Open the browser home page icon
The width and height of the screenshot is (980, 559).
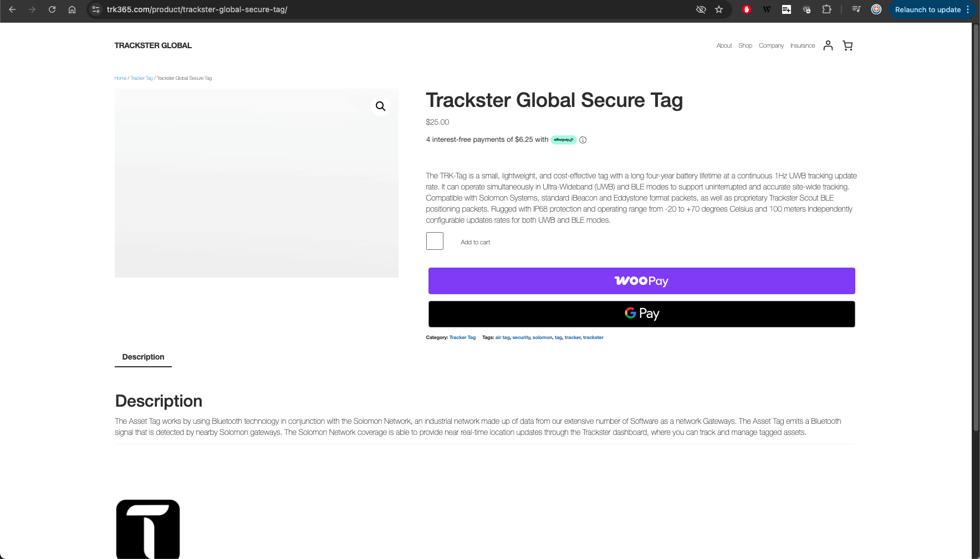click(72, 9)
